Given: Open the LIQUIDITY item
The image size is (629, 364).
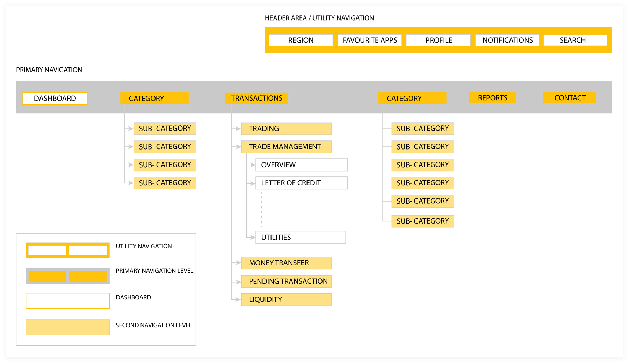Looking at the screenshot, I should click(286, 300).
